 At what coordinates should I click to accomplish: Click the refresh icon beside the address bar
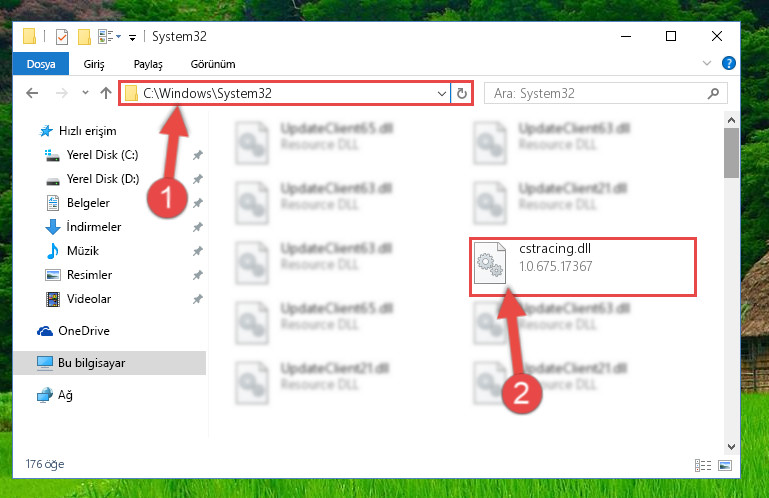click(x=461, y=93)
